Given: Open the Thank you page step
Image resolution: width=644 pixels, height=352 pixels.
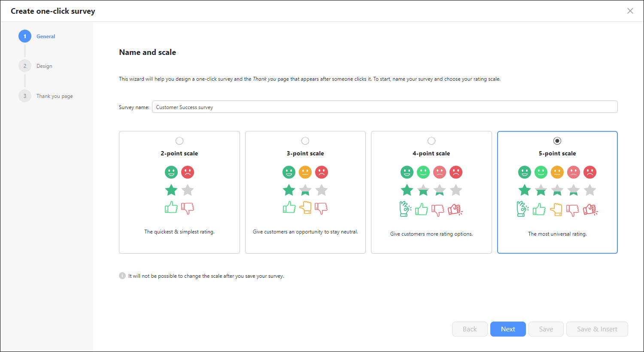Looking at the screenshot, I should tap(55, 96).
